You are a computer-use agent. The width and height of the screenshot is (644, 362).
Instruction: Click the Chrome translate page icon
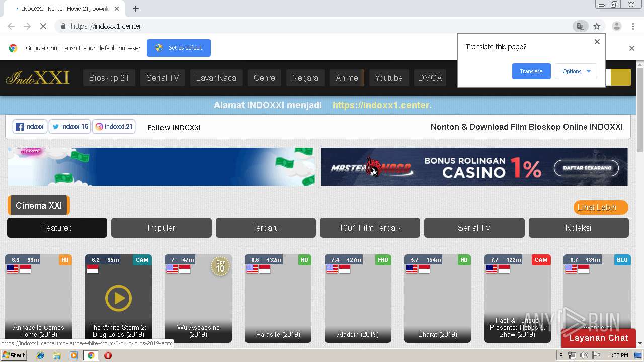point(581,26)
